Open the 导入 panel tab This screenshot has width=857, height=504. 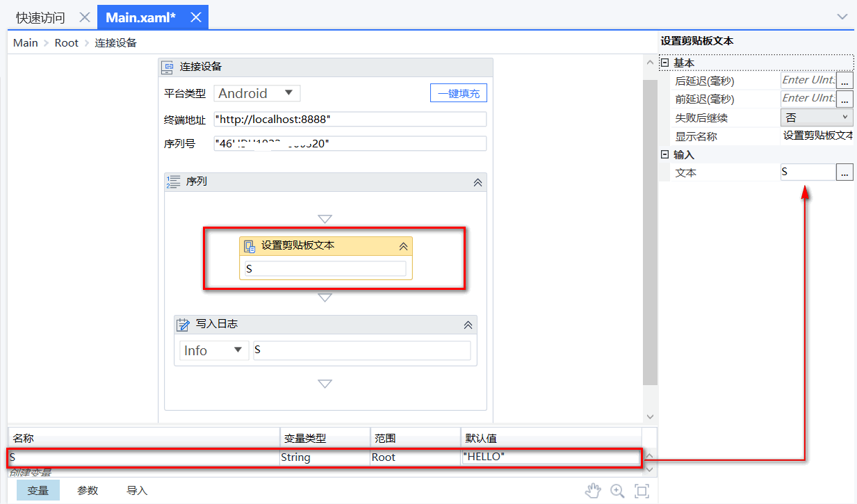point(137,490)
